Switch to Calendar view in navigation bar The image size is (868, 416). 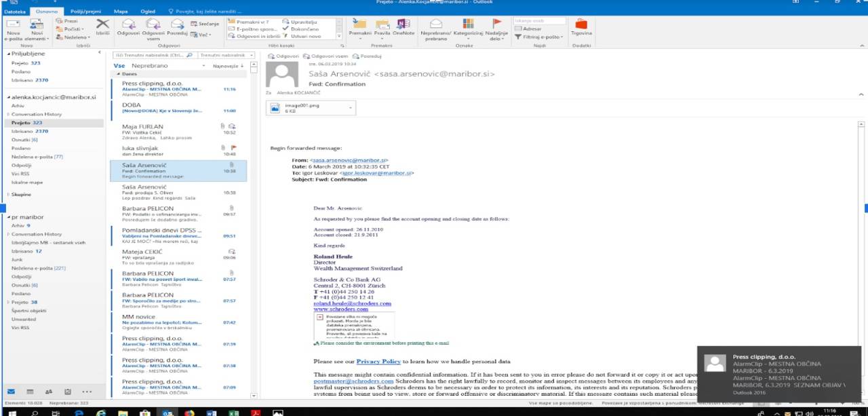(29, 392)
